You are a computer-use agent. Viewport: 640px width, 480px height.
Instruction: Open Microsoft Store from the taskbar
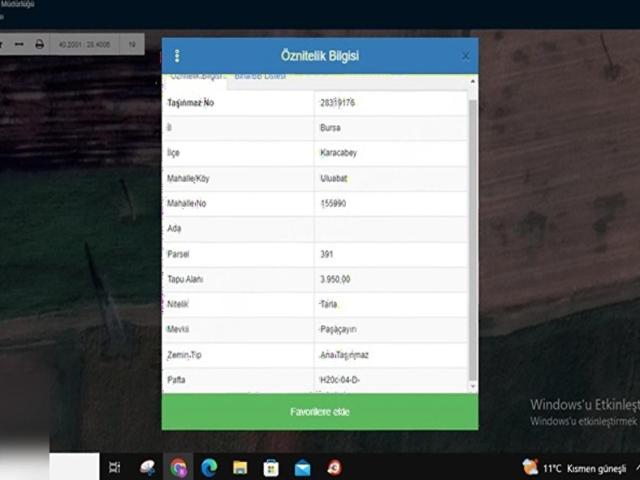tap(271, 467)
